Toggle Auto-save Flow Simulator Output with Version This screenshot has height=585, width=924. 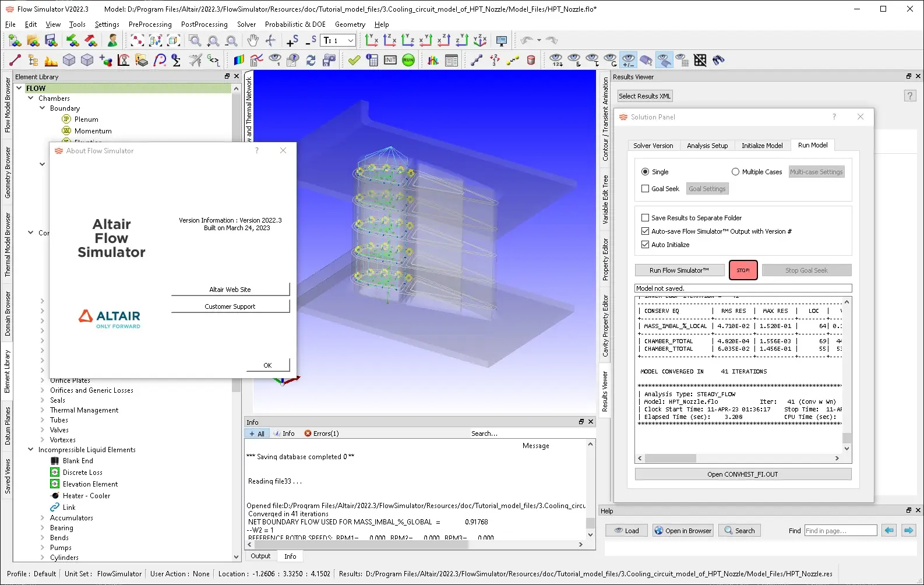click(x=645, y=231)
